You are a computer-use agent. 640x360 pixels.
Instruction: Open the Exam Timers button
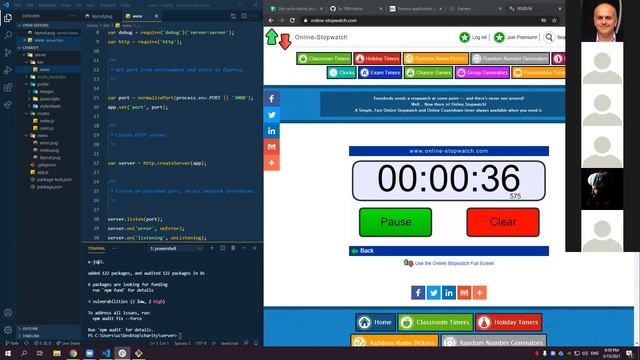pyautogui.click(x=380, y=73)
